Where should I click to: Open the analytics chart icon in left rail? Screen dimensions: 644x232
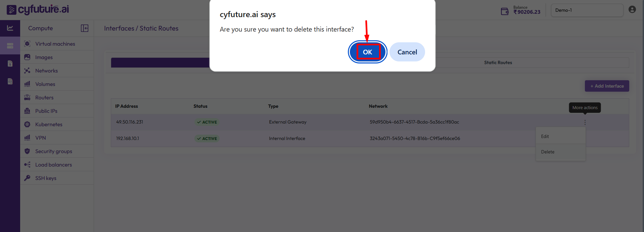click(10, 28)
